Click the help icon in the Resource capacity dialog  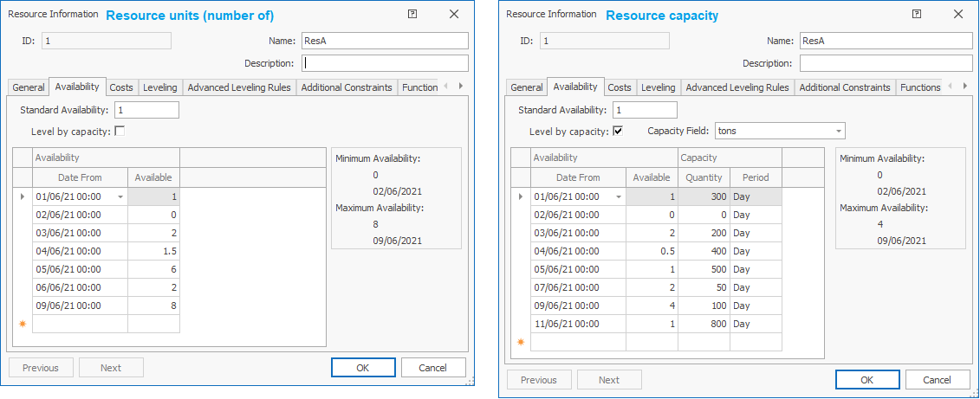pos(916,15)
